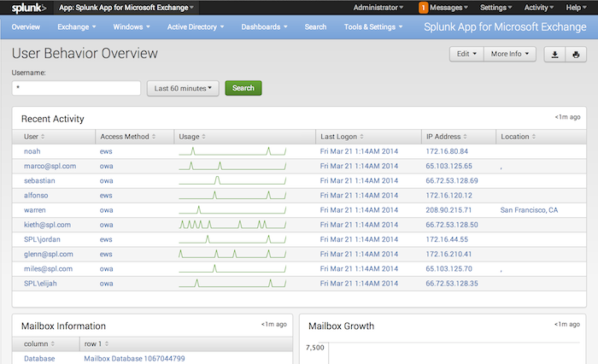Click IP address 172.16.80.84
Viewport: 598px width, 364px height.
point(447,151)
